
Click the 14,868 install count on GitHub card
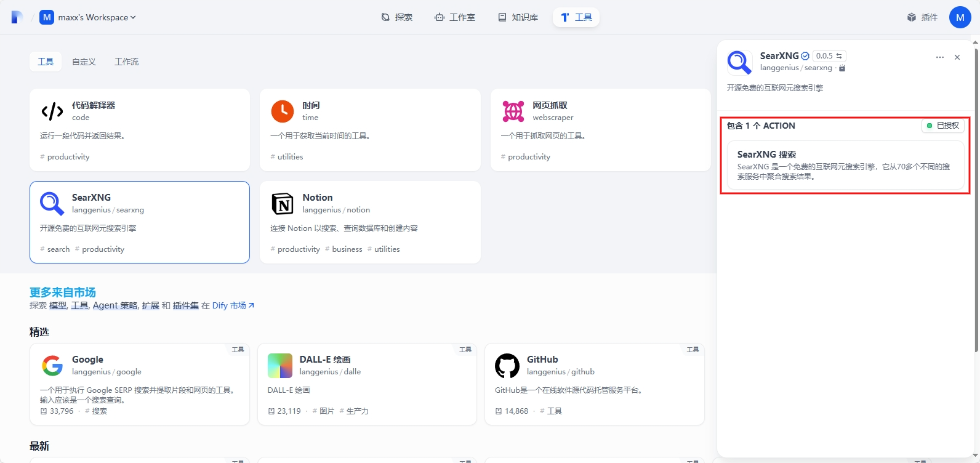(512, 411)
